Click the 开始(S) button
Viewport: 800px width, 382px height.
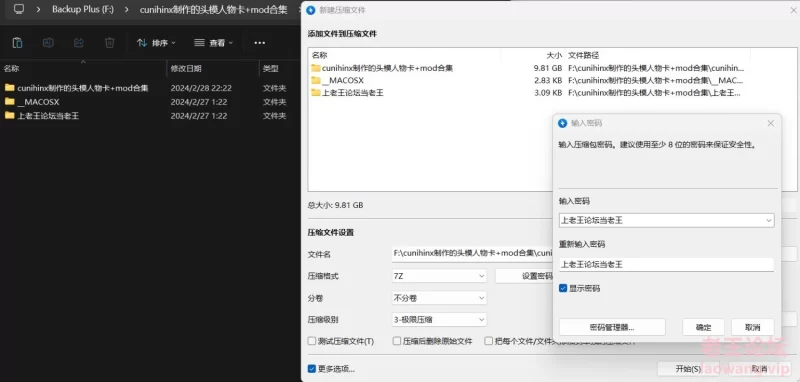688,369
